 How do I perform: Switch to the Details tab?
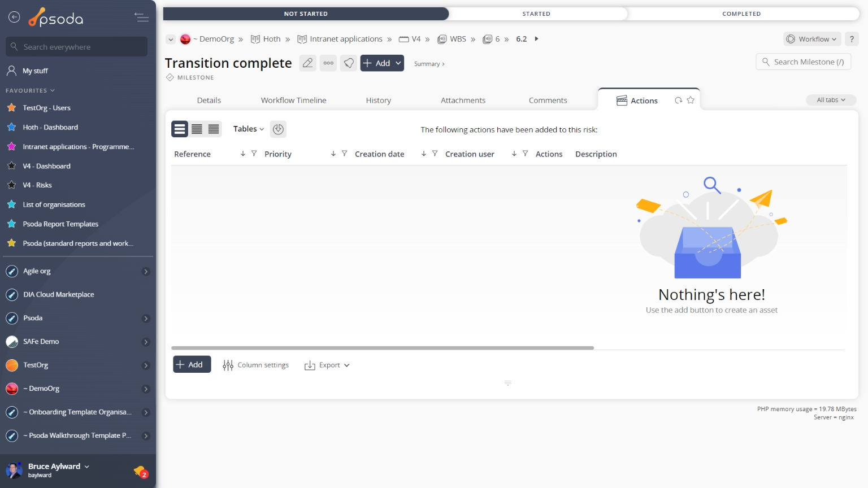209,100
